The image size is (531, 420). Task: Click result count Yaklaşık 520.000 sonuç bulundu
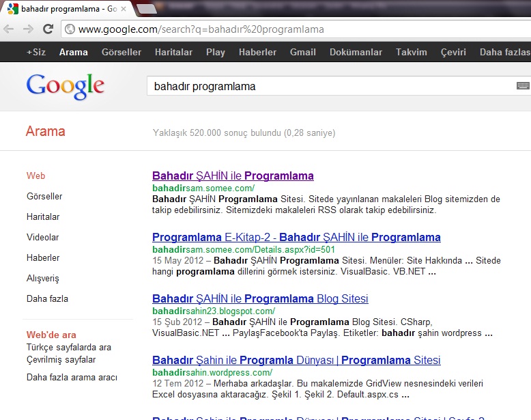pos(244,132)
